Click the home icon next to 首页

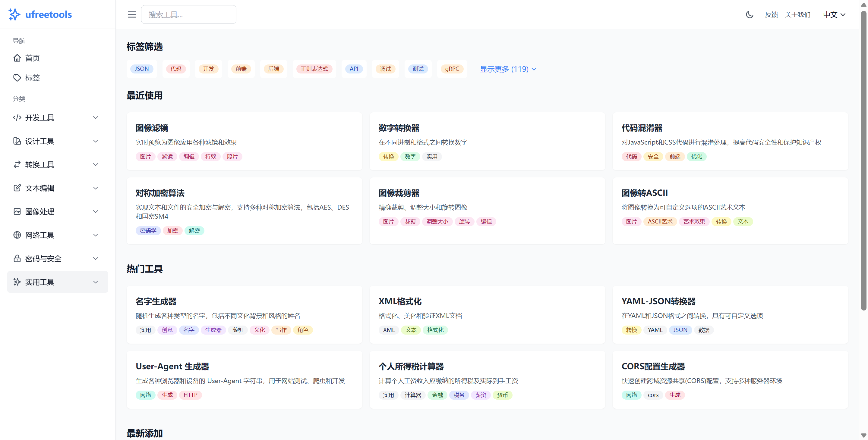[17, 58]
